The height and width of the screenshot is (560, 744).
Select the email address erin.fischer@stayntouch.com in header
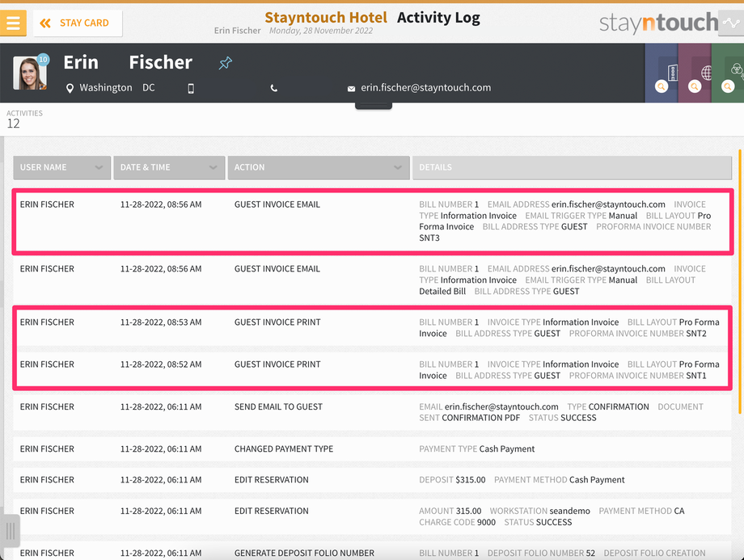[425, 87]
